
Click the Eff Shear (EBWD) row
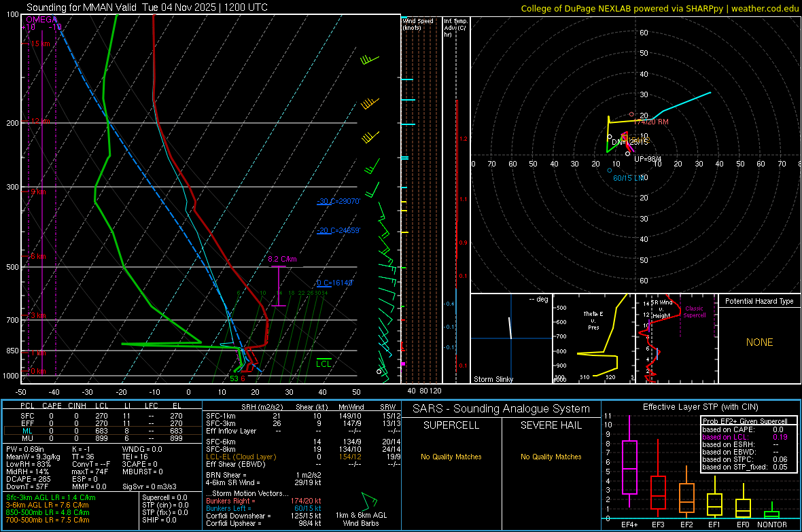point(303,465)
